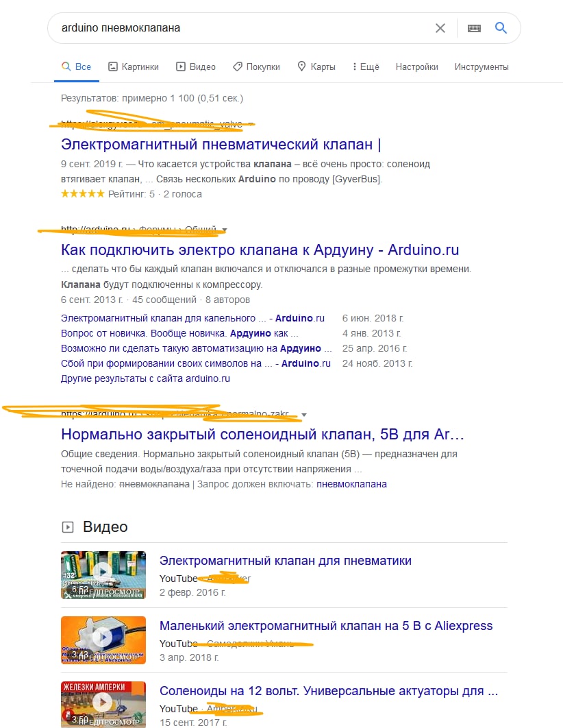
Task: Open the on-screen keyboard icon
Action: coord(474,28)
